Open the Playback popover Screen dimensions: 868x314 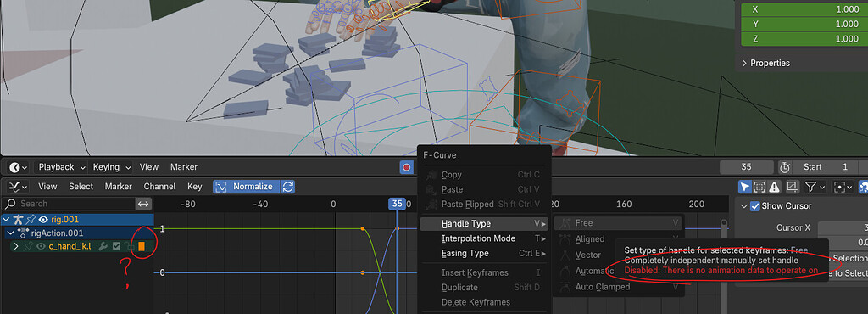61,166
